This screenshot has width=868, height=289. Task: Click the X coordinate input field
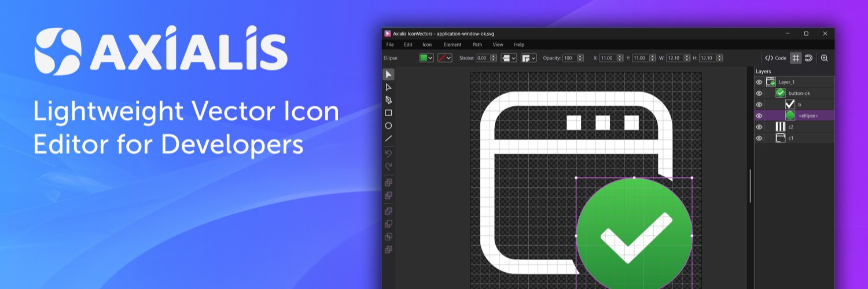[x=609, y=58]
